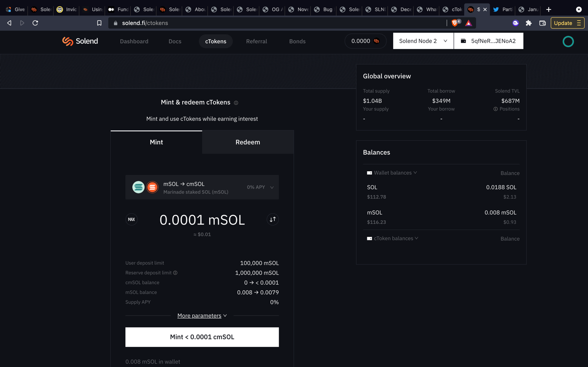Switch to the Bug browser tab
The height and width of the screenshot is (367, 588).
click(323, 9)
